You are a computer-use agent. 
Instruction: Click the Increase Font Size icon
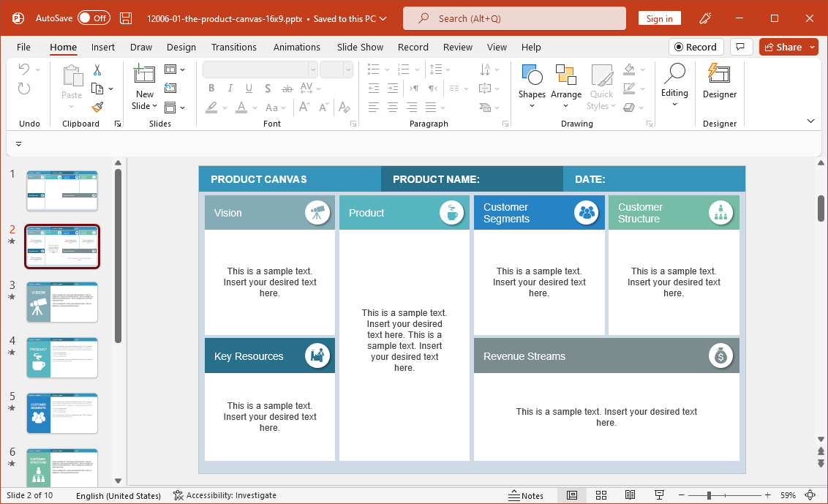point(303,107)
